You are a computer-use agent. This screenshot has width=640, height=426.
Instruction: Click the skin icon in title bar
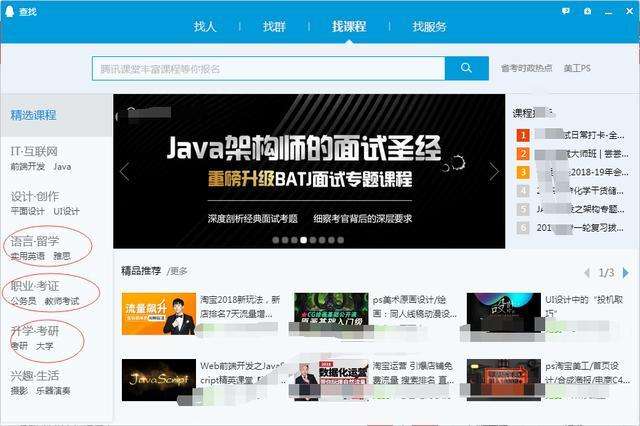click(x=586, y=10)
